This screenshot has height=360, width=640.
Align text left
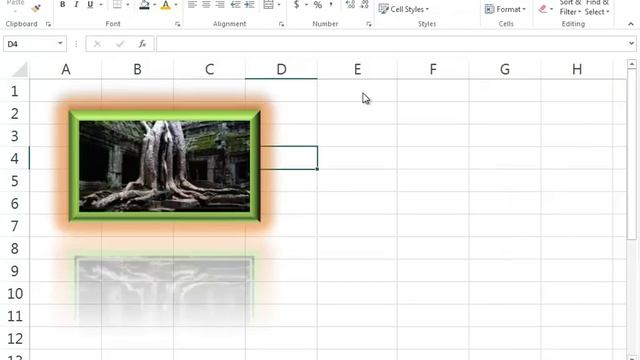[x=192, y=4]
